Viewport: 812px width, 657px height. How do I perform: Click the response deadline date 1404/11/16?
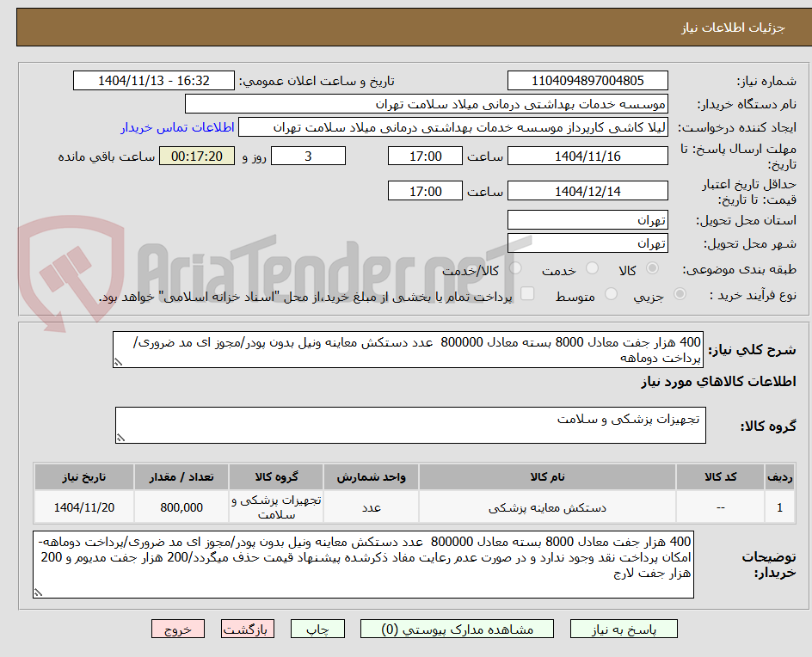pyautogui.click(x=587, y=156)
